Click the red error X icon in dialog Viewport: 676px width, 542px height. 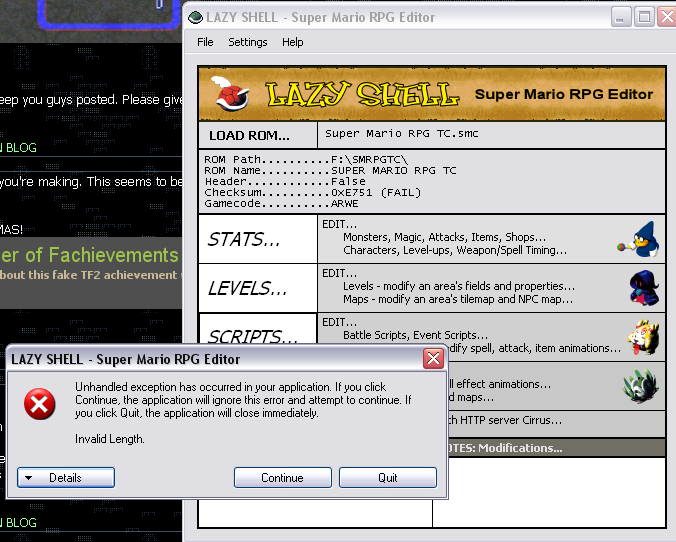[40, 404]
